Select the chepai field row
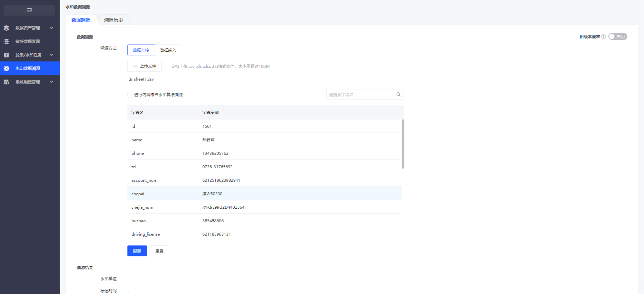Viewport: 644px width, 294px height. point(264,194)
